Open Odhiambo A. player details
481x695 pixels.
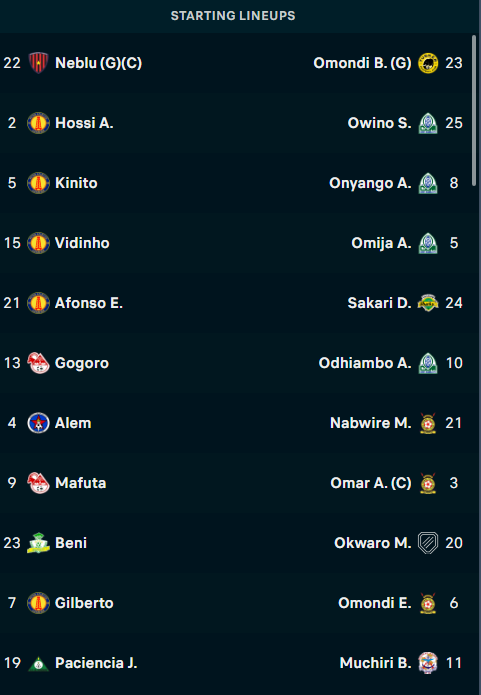365,363
